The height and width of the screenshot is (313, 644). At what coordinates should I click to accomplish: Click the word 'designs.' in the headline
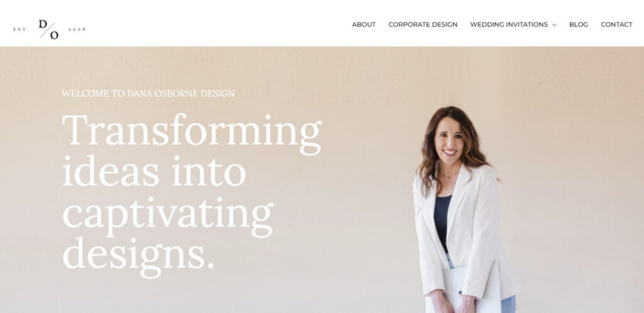[x=138, y=256]
